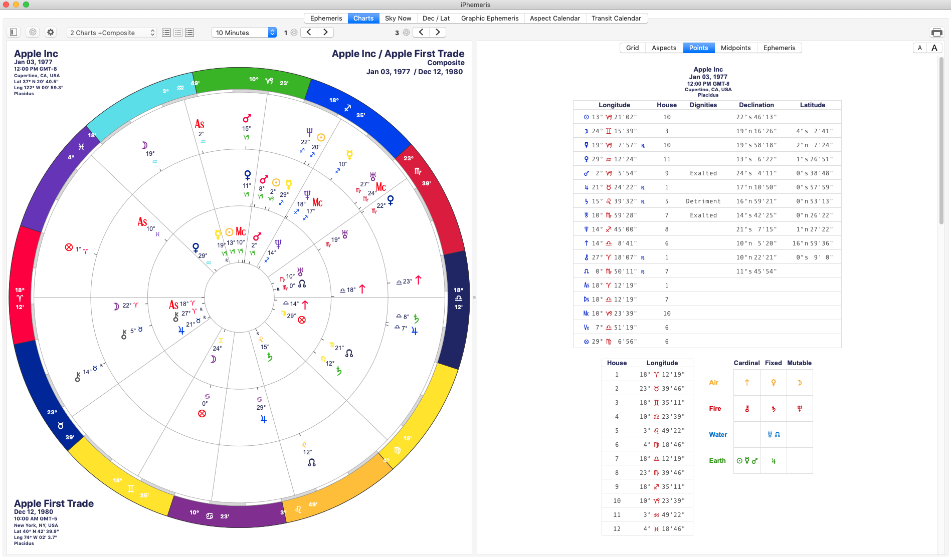Click the print icon
The height and width of the screenshot is (560, 951).
936,33
